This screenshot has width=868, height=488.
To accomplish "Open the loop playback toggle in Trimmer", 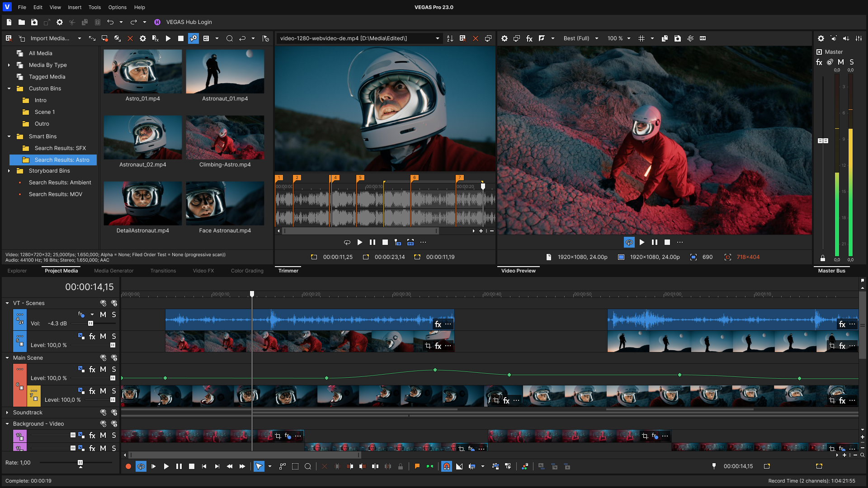I will coord(347,242).
